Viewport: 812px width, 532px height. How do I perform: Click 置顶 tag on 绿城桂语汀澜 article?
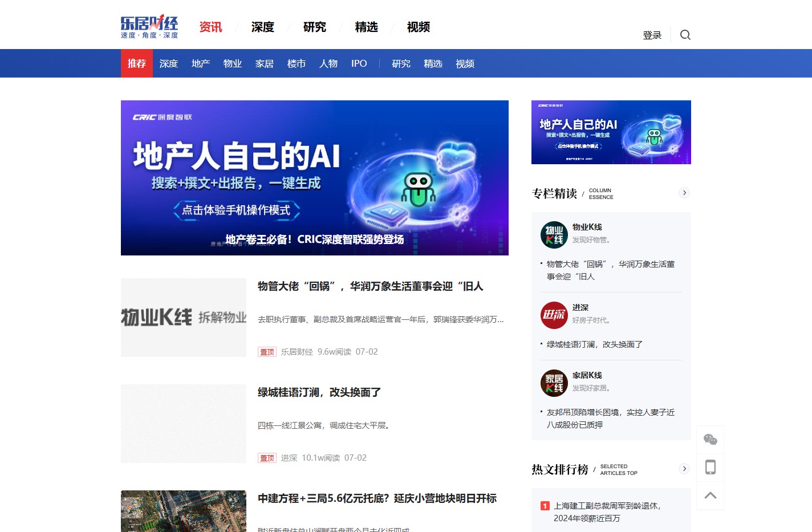coord(267,458)
